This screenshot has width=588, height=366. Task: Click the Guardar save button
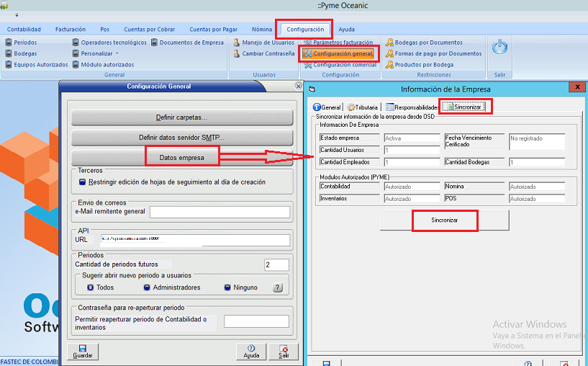[82, 351]
